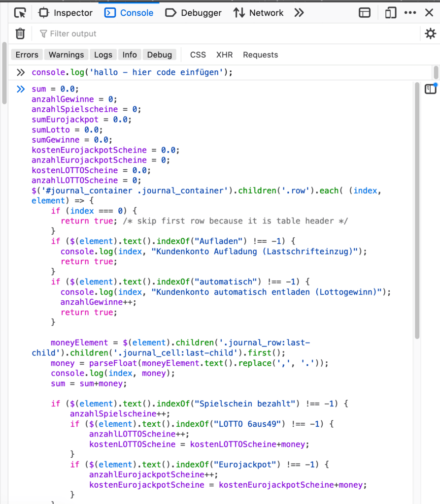Toggle the Logs filter
This screenshot has width=440, height=504.
point(103,55)
